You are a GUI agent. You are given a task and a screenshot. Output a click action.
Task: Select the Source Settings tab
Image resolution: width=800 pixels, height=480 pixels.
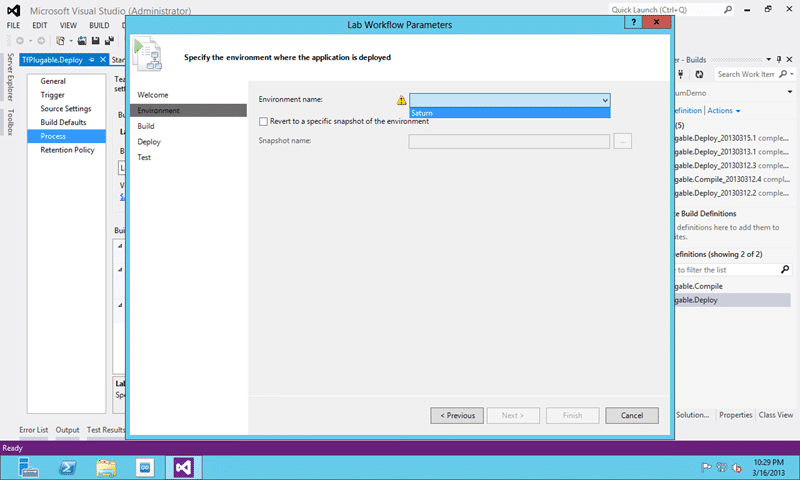[66, 109]
